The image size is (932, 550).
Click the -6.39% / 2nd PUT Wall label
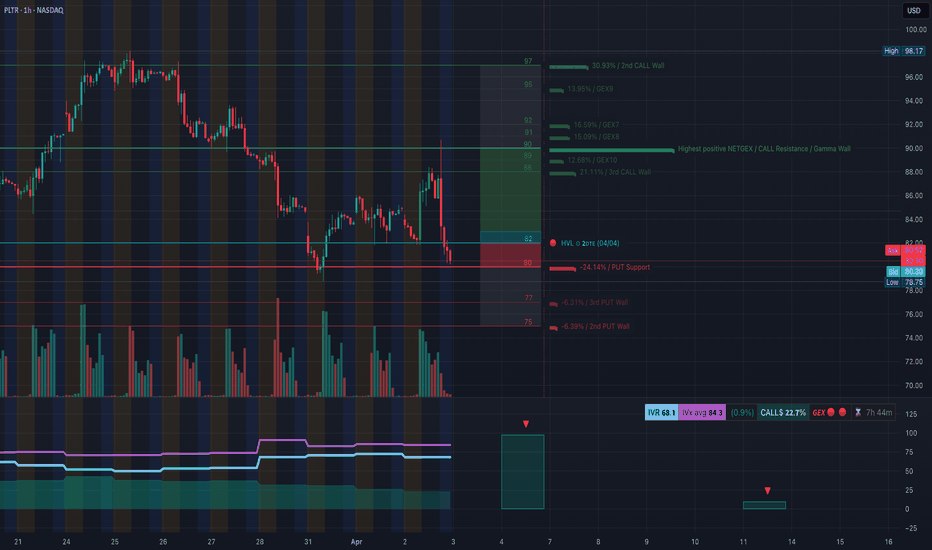coord(595,326)
